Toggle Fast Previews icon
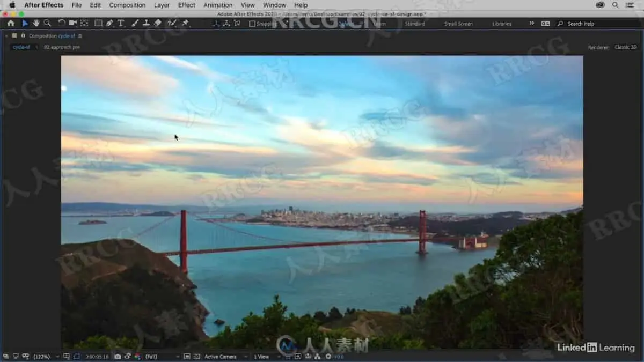The image size is (644, 362). point(297,357)
